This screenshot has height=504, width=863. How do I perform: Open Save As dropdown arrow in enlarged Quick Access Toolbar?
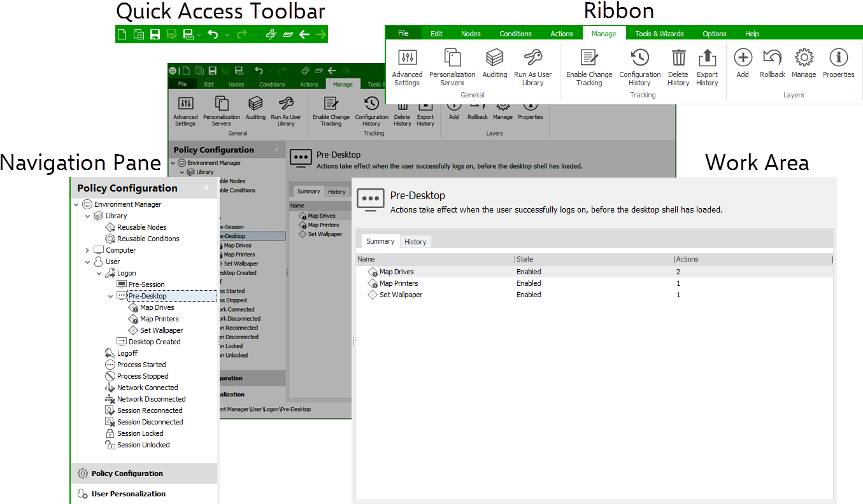(x=199, y=35)
